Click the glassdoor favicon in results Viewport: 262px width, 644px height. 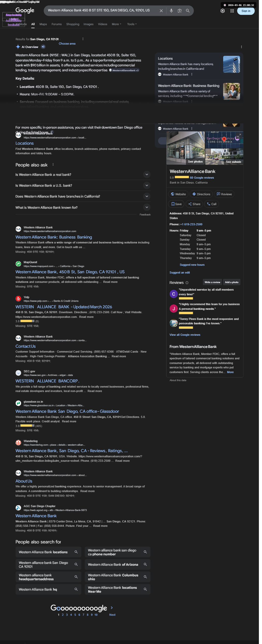pyautogui.click(x=18, y=403)
